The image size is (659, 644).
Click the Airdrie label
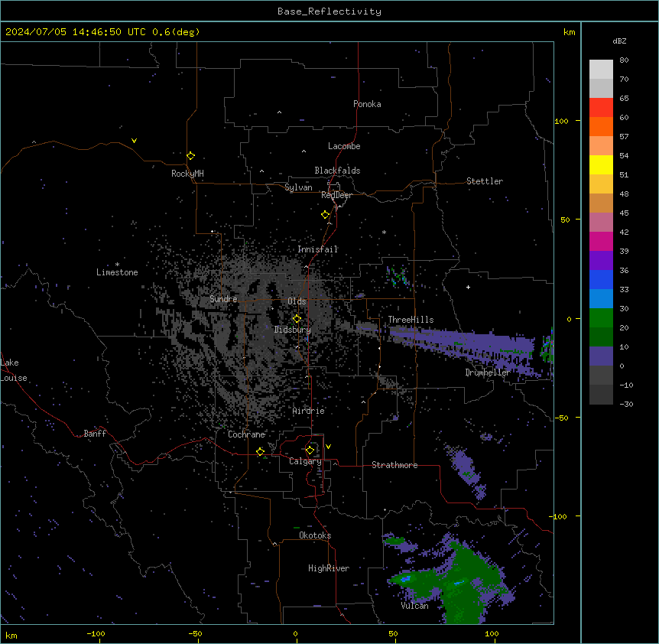[x=309, y=411]
